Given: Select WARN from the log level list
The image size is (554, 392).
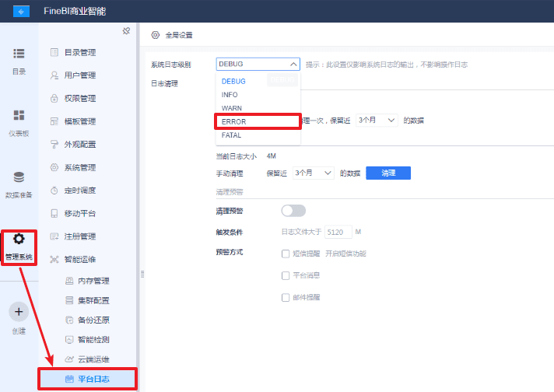Looking at the screenshot, I should pos(258,108).
